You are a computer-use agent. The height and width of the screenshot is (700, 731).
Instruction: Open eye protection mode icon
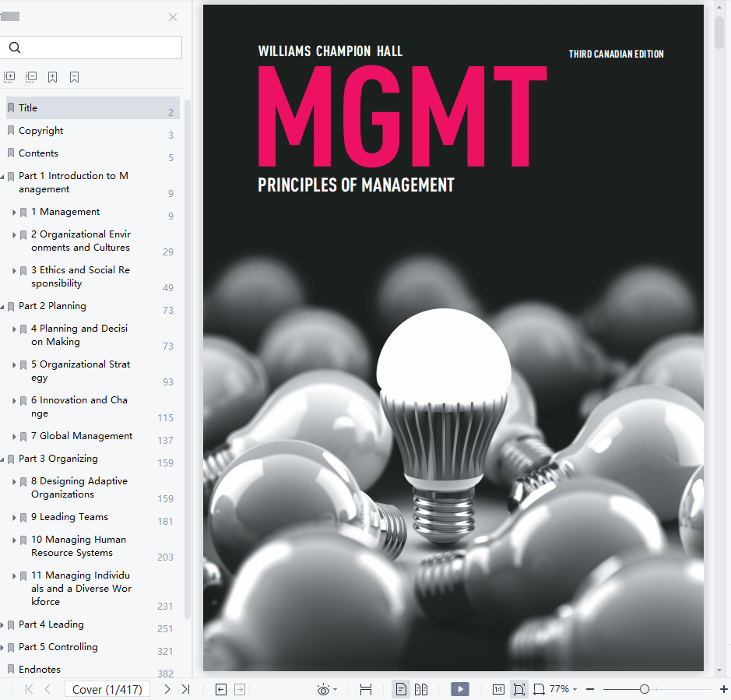click(323, 689)
